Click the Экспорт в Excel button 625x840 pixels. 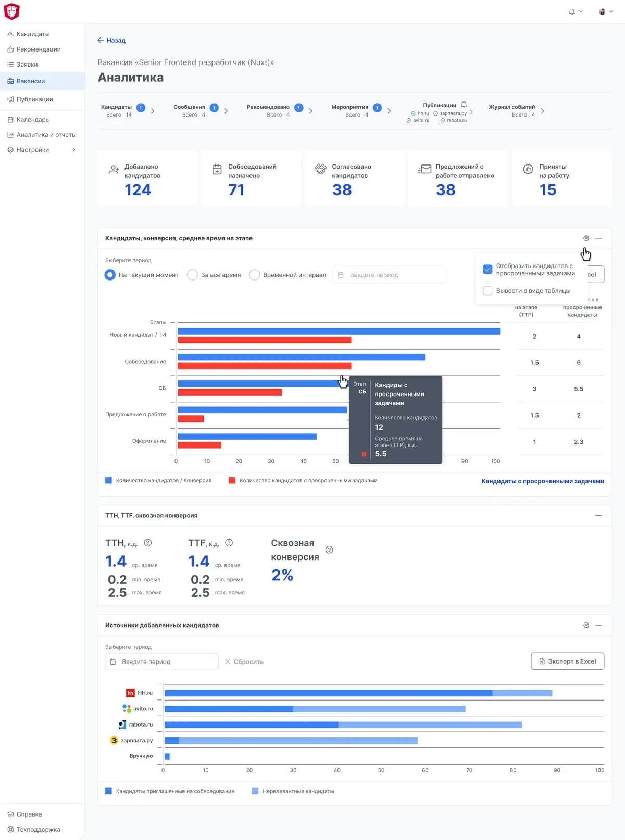tap(567, 661)
